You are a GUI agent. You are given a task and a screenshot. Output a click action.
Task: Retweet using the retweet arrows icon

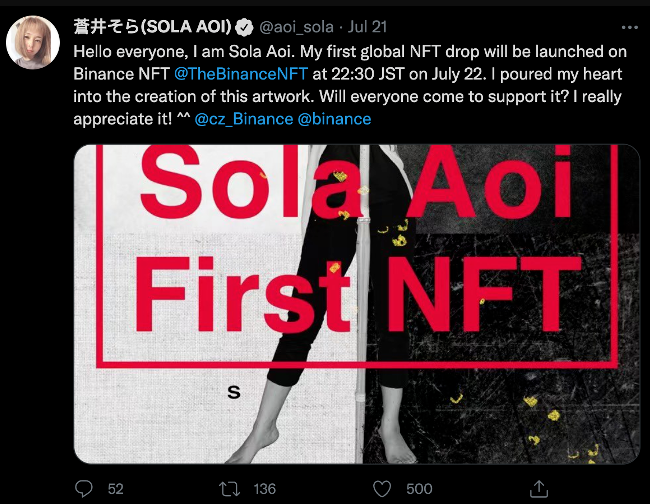pos(230,489)
